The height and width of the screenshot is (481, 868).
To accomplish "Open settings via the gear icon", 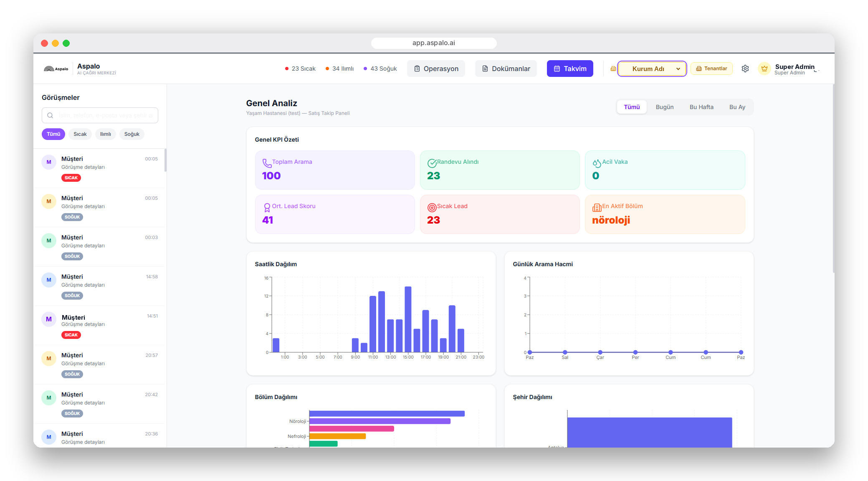I will click(x=745, y=69).
